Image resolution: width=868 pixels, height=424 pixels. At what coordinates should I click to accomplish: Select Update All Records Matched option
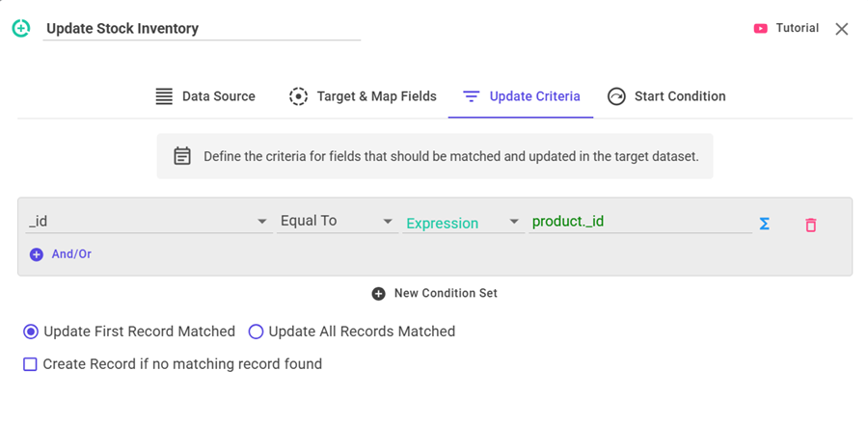point(256,331)
